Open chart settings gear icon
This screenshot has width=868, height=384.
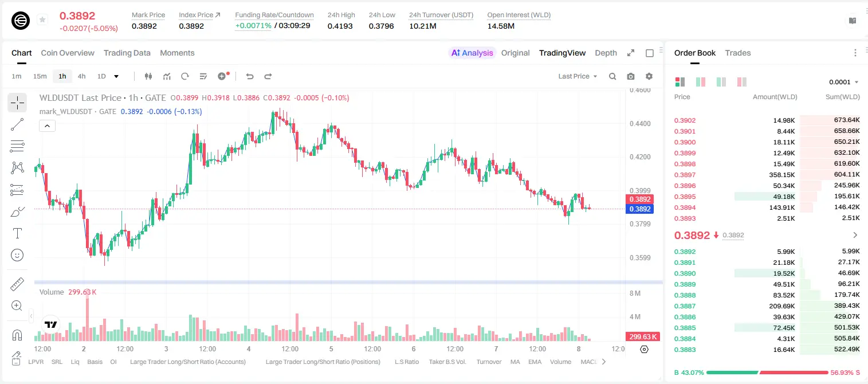(x=649, y=76)
